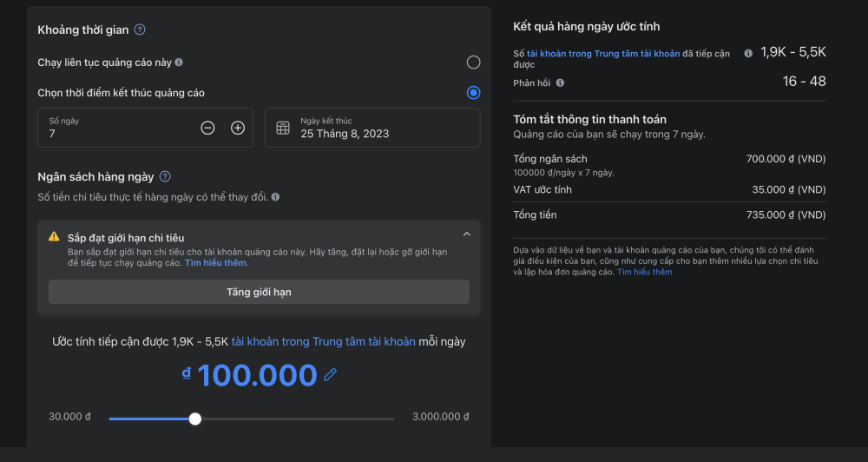Open tài khoản trong Trung tâm tài khoản link below notice
Image resolution: width=868 pixels, height=462 pixels.
323,342
